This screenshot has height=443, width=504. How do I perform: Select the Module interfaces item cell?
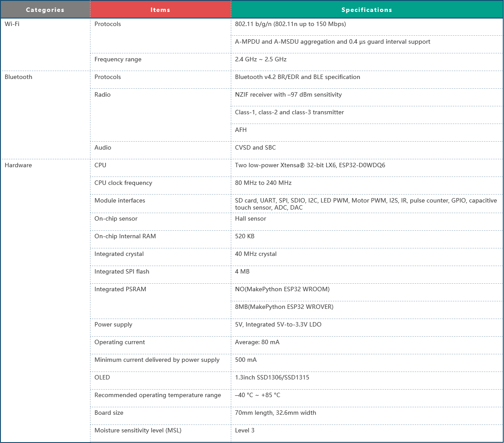pos(160,204)
